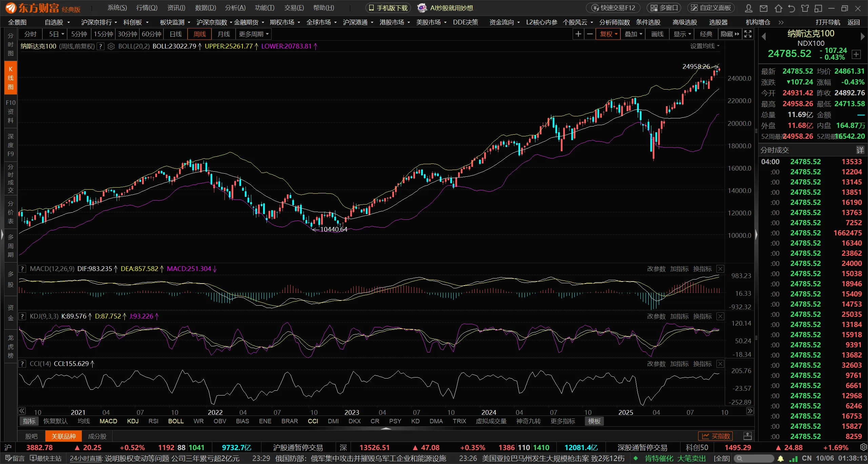868x464 pixels.
Task: Expand the 更多周期 dropdown
Action: pyautogui.click(x=254, y=34)
